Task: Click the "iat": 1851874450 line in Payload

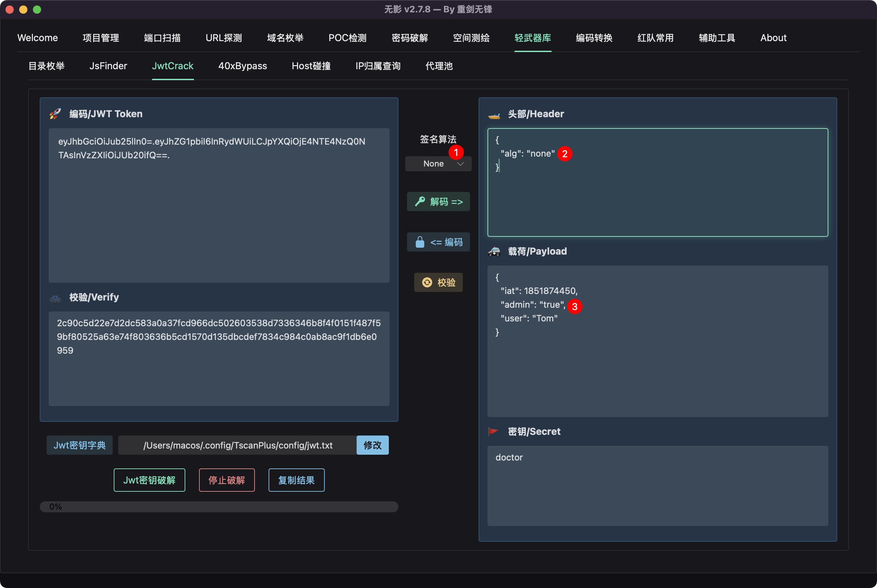Action: 539,291
